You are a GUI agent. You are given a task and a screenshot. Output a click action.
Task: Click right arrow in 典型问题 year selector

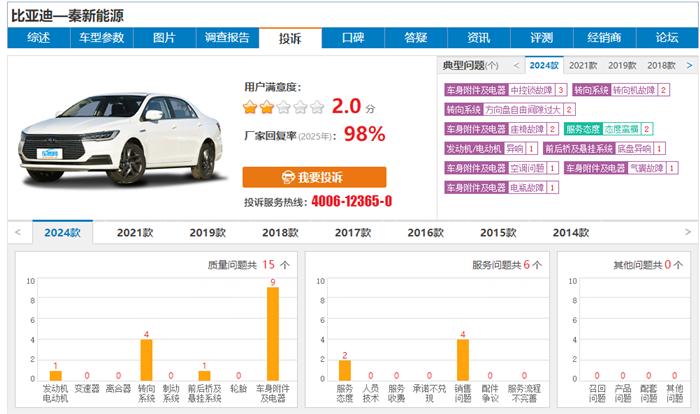[x=689, y=66]
